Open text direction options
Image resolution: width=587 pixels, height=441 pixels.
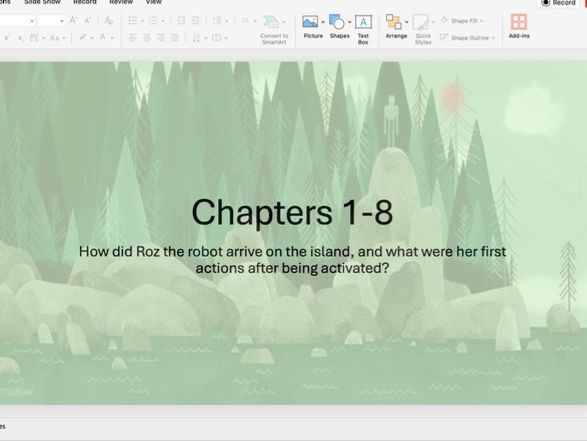[200, 37]
